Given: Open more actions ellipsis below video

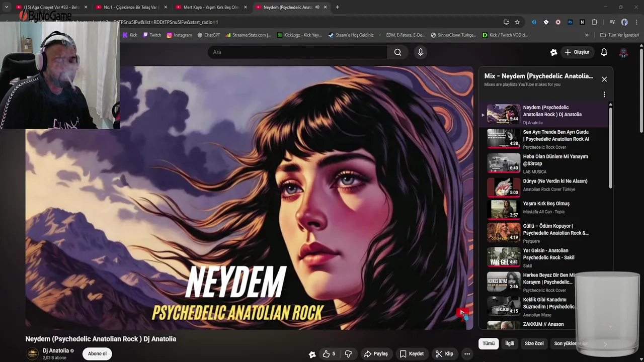Looking at the screenshot, I should click(467, 354).
